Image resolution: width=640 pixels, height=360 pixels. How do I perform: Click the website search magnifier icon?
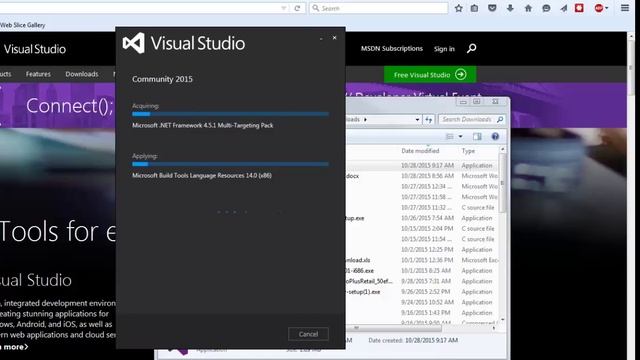coord(471,49)
